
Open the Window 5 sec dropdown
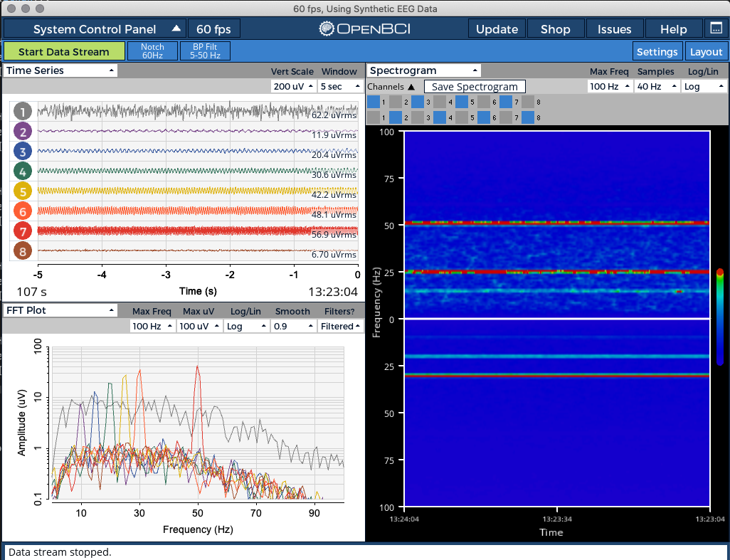pyautogui.click(x=339, y=86)
